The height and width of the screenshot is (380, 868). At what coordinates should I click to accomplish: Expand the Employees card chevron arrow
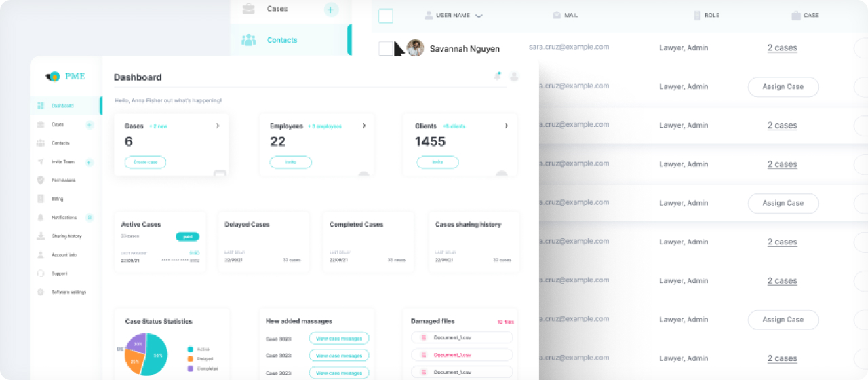364,126
